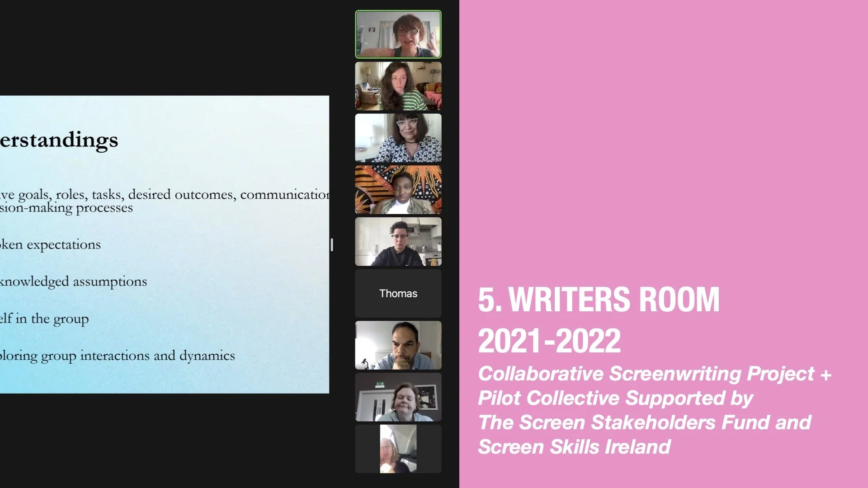Click the bottom narrow portrait video tile
The image size is (868, 488).
[398, 449]
